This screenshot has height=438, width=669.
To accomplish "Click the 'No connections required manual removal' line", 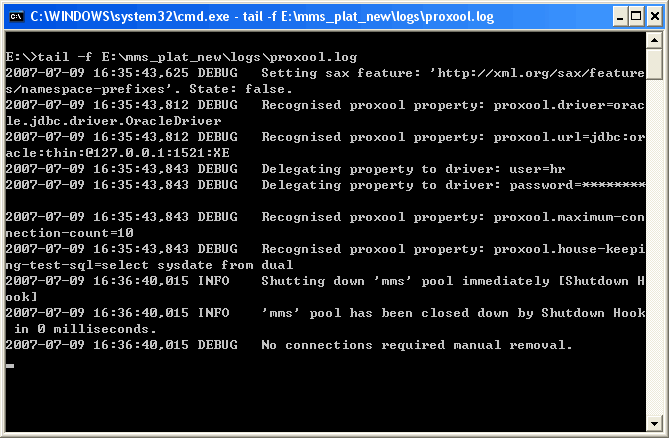I will [x=290, y=345].
